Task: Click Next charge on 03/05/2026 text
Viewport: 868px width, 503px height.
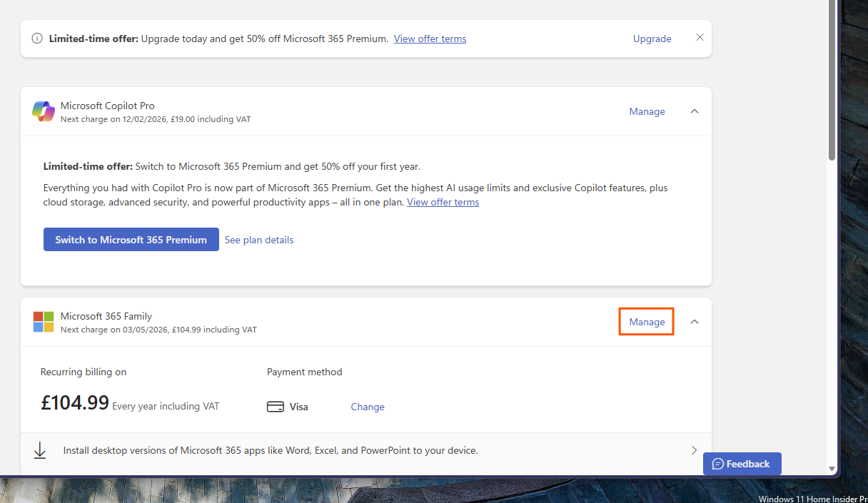Action: (158, 330)
